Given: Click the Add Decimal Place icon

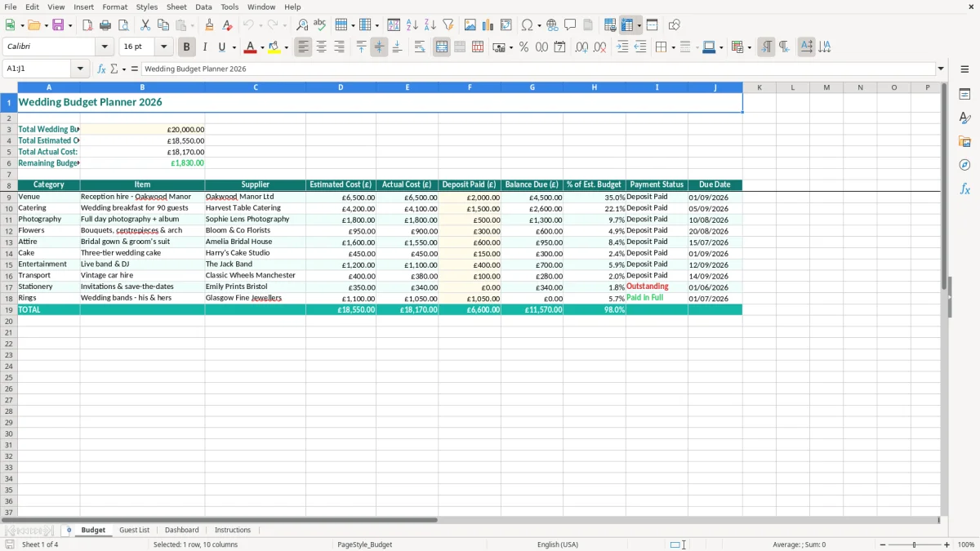Looking at the screenshot, I should click(x=581, y=47).
